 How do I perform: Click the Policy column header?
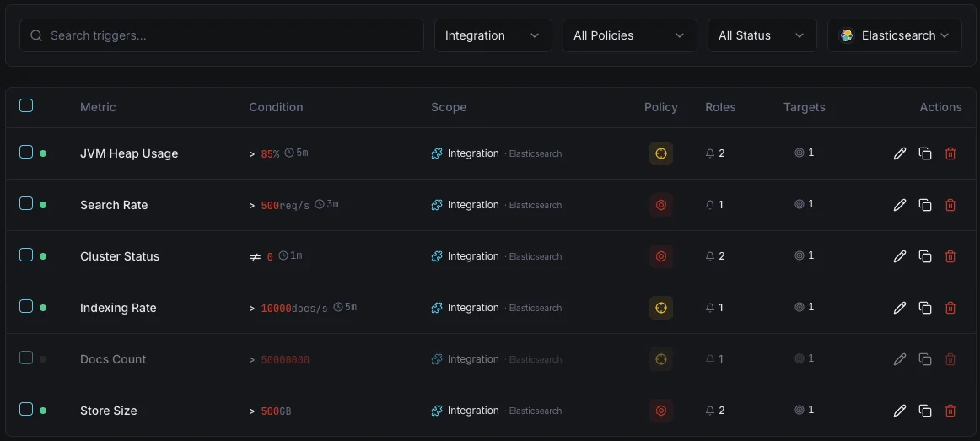pos(660,107)
